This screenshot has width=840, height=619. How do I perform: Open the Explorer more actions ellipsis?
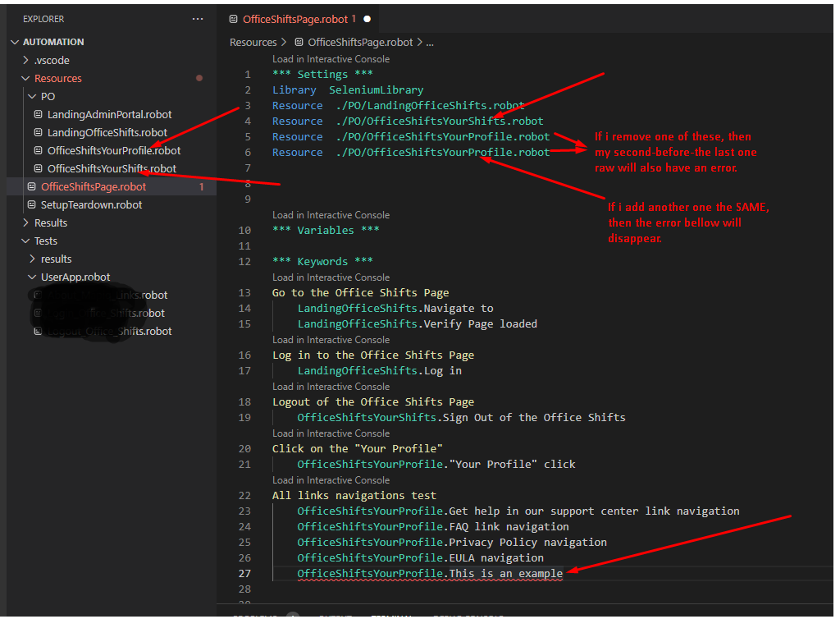pyautogui.click(x=198, y=19)
